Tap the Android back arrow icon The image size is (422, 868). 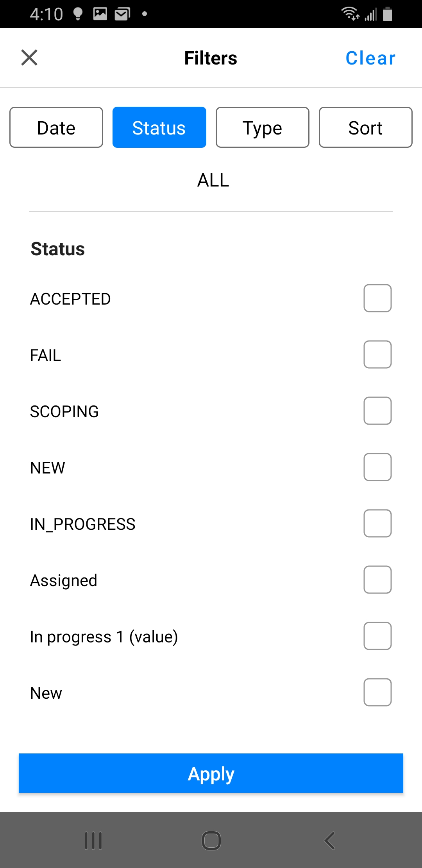(x=329, y=840)
